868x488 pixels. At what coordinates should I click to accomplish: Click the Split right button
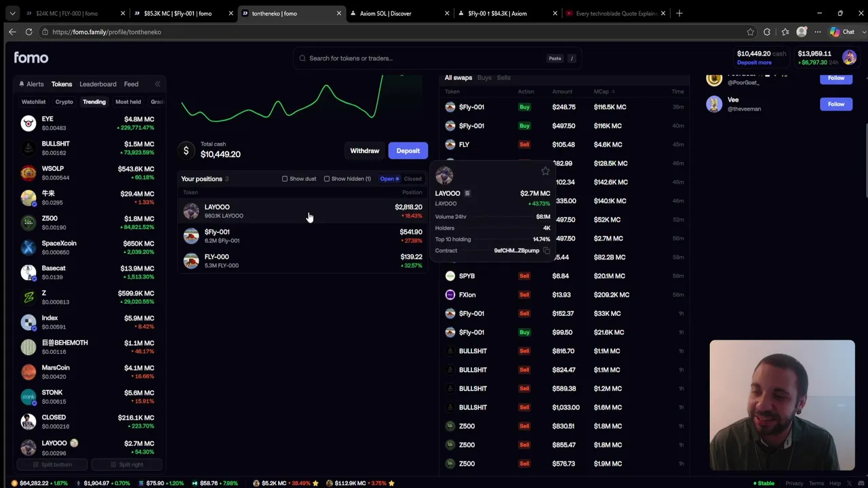pyautogui.click(x=127, y=464)
